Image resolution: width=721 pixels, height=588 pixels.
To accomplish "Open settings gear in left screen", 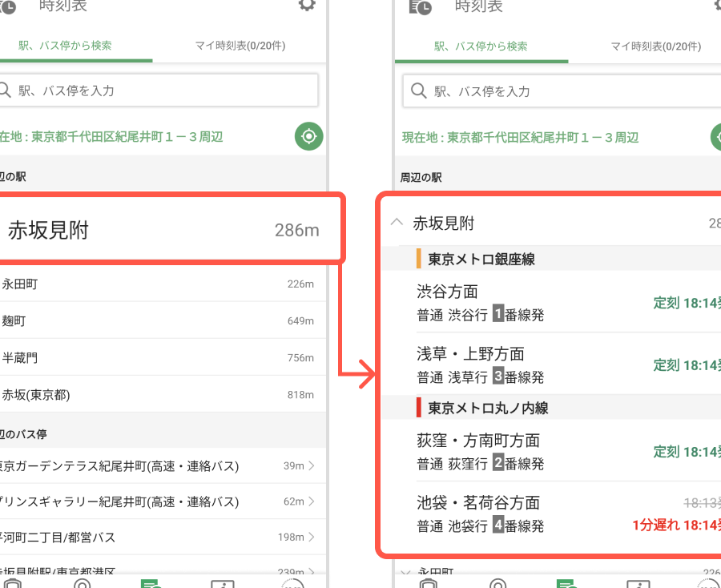I will pyautogui.click(x=307, y=5).
